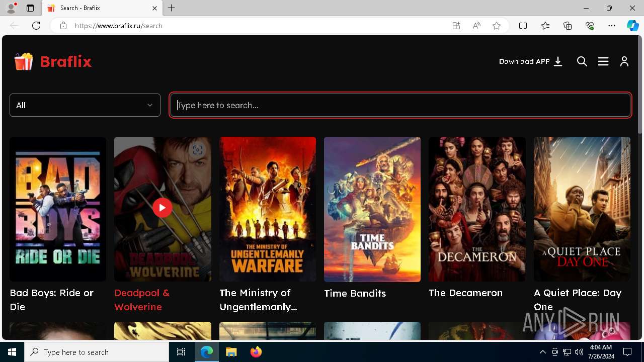The height and width of the screenshot is (362, 644).
Task: Click the Download APP text
Action: tap(524, 61)
